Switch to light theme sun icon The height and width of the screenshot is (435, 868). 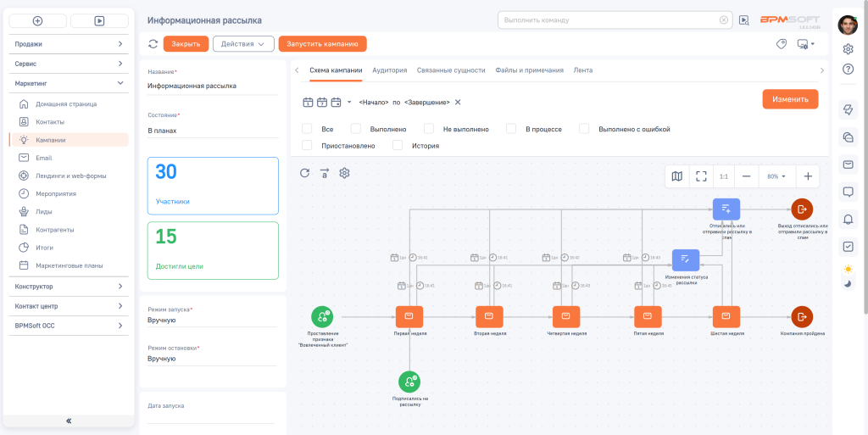(848, 270)
